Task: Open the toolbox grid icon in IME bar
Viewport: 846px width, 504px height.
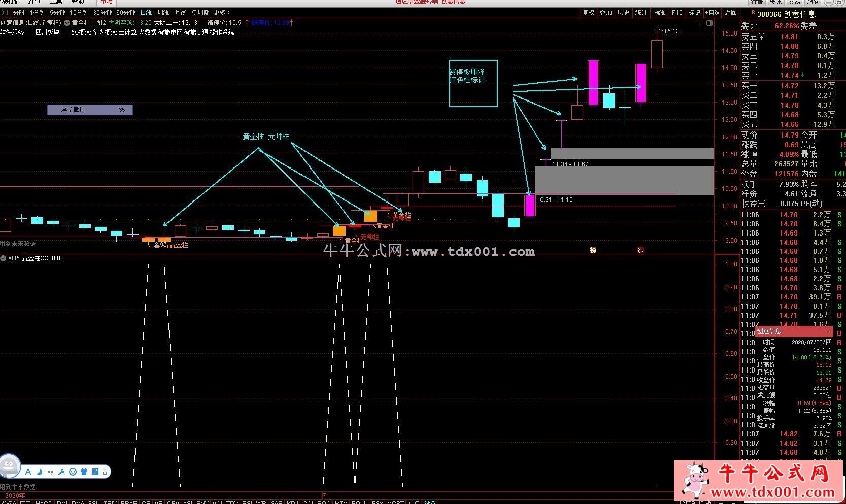Action: click(x=95, y=472)
